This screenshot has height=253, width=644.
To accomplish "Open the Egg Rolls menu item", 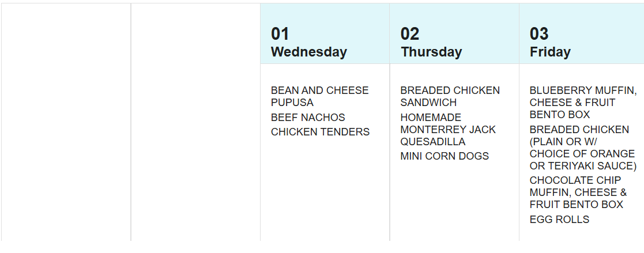I will tap(559, 220).
